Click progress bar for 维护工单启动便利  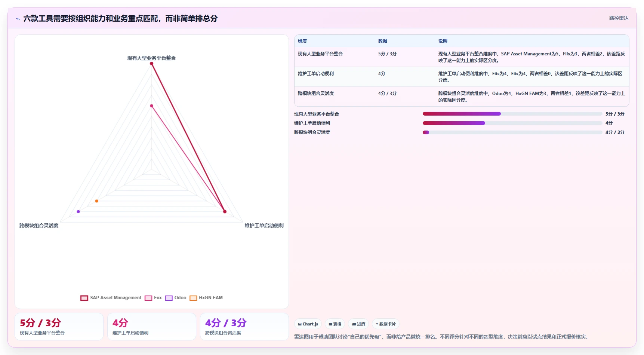(x=512, y=123)
